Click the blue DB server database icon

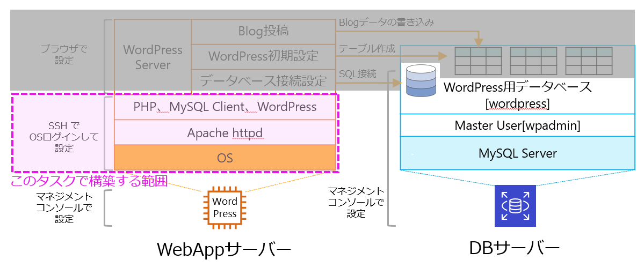[x=515, y=206]
